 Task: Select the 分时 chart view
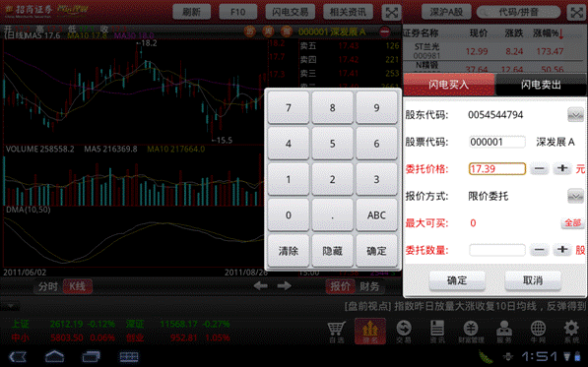(x=48, y=286)
